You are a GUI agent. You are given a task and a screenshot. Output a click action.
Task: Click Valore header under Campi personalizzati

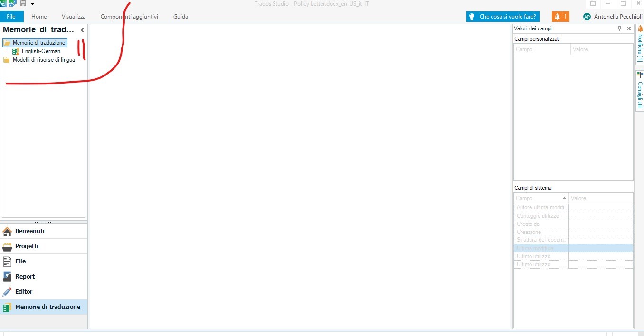click(x=602, y=49)
